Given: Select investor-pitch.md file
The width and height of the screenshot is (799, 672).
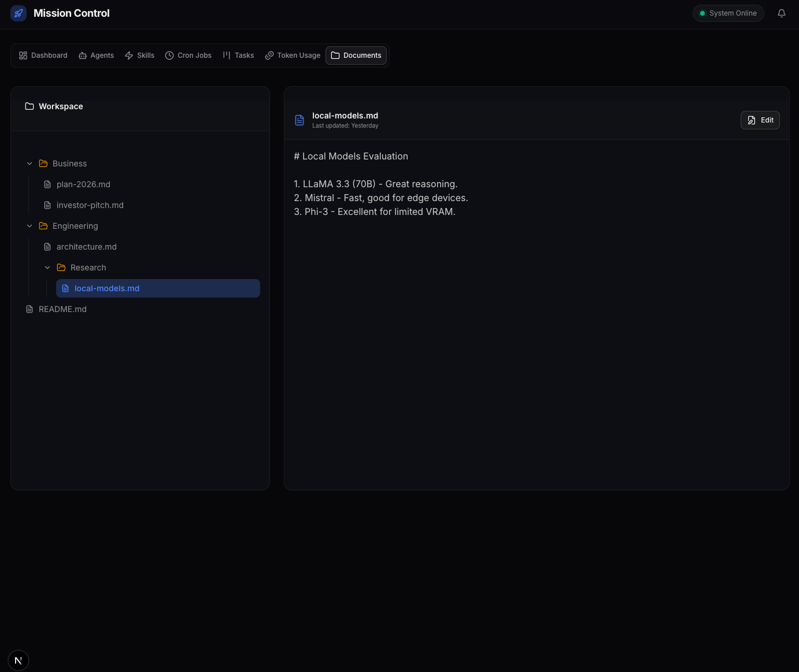Looking at the screenshot, I should (90, 205).
